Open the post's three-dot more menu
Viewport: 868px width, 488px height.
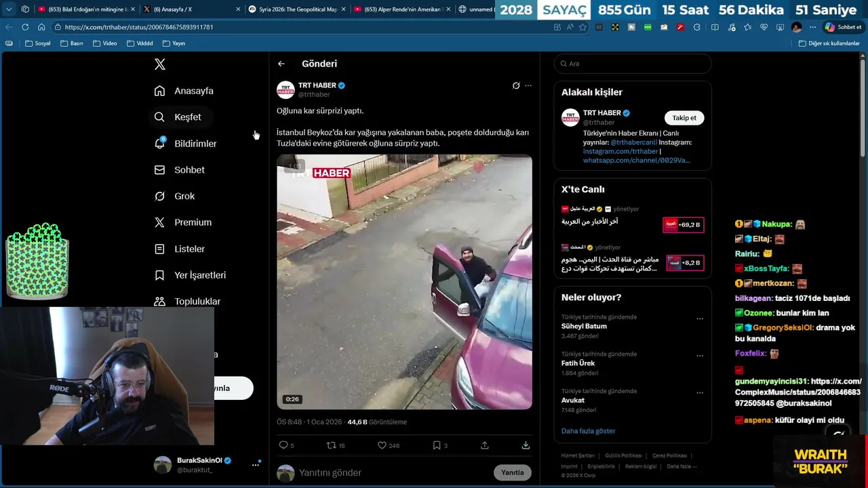click(x=528, y=85)
